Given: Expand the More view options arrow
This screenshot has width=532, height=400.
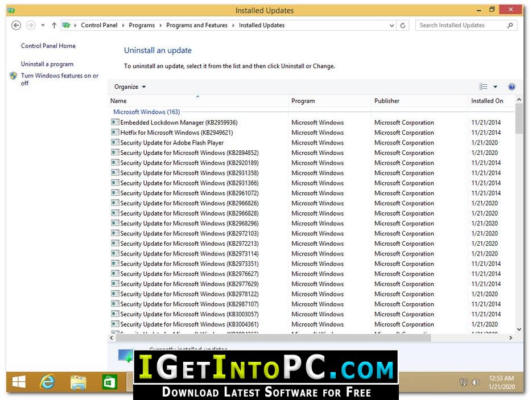Looking at the screenshot, I should (496, 87).
